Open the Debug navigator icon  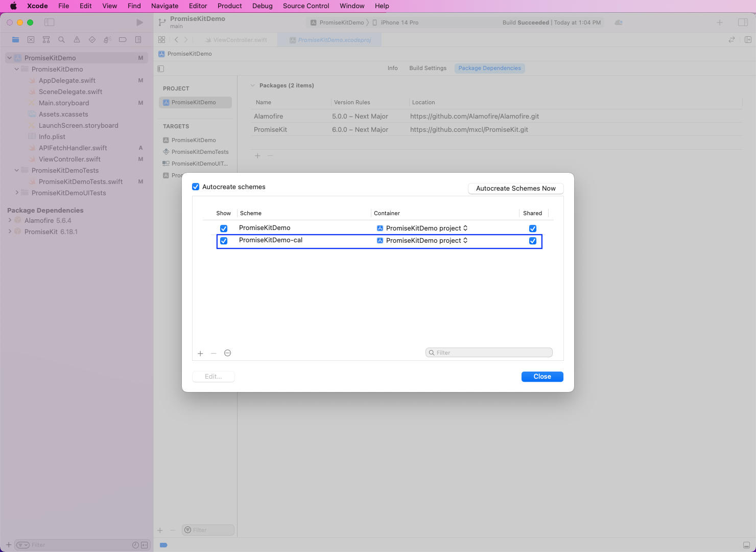tap(107, 39)
